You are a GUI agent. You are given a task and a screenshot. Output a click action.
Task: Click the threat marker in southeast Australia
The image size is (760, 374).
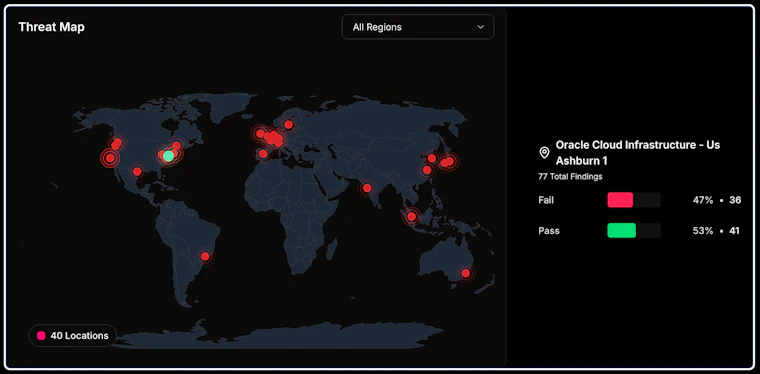[x=466, y=273]
